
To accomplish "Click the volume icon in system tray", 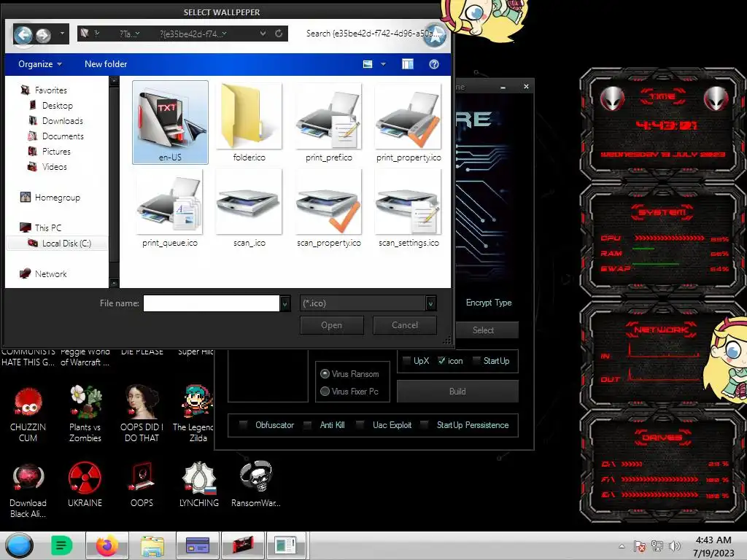I will pyautogui.click(x=675, y=546).
